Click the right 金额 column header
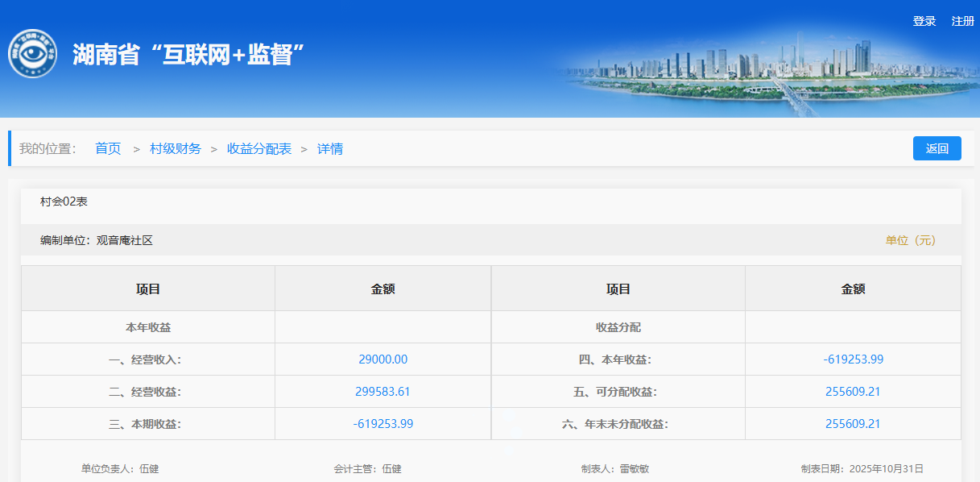The width and height of the screenshot is (980, 482). (x=853, y=289)
